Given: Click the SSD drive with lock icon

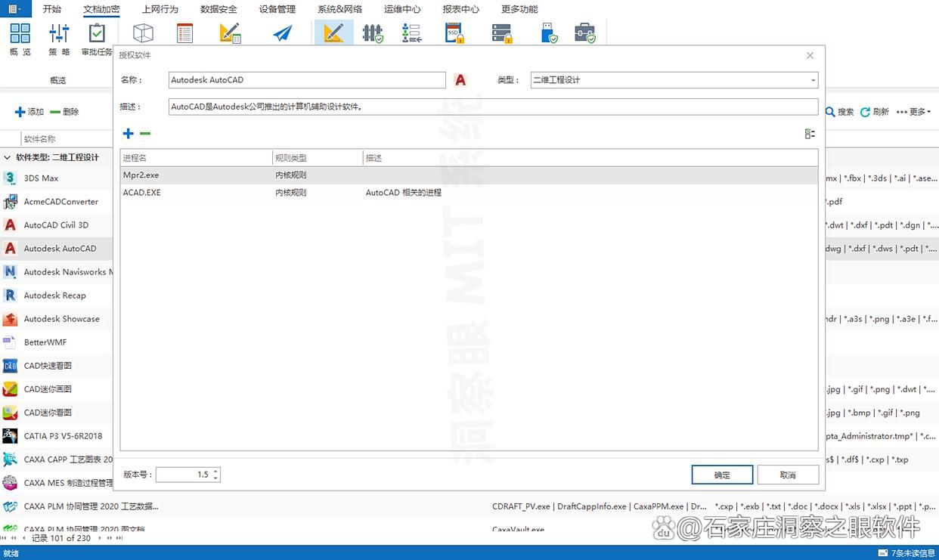Looking at the screenshot, I should [x=454, y=33].
